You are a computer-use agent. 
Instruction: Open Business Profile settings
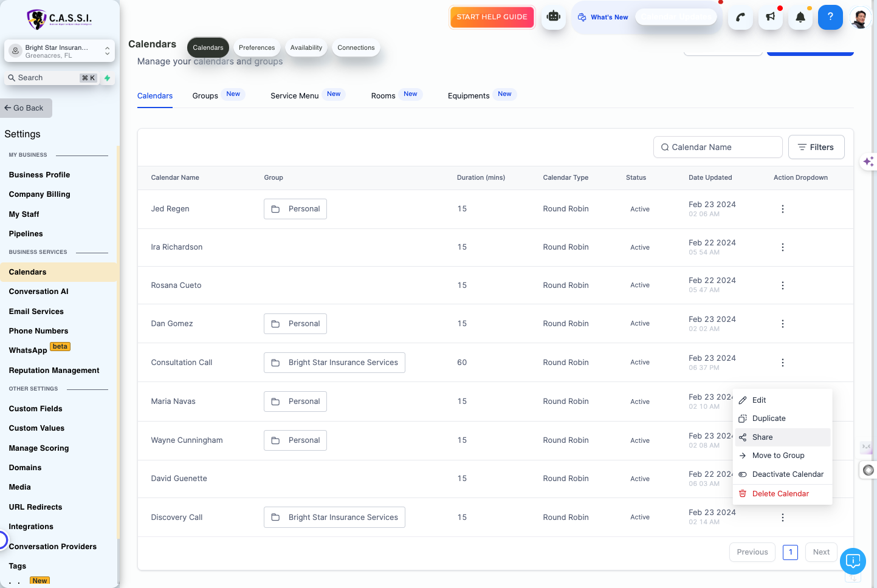click(40, 175)
